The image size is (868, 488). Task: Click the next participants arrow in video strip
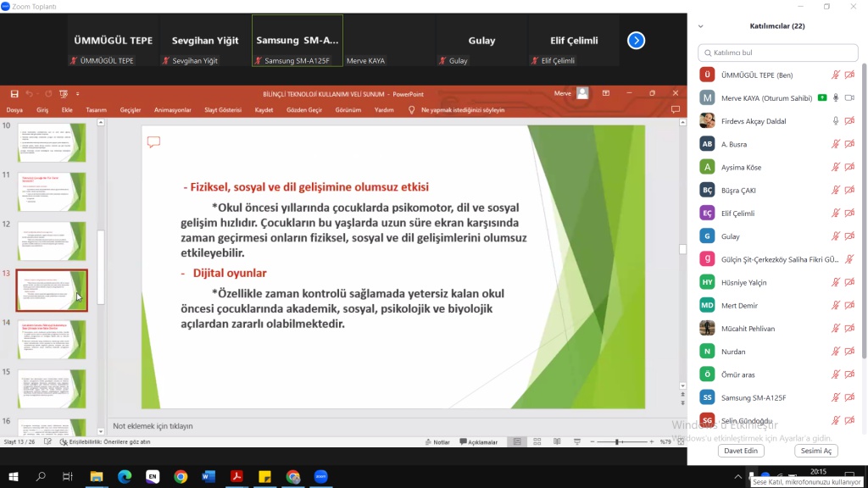(636, 40)
